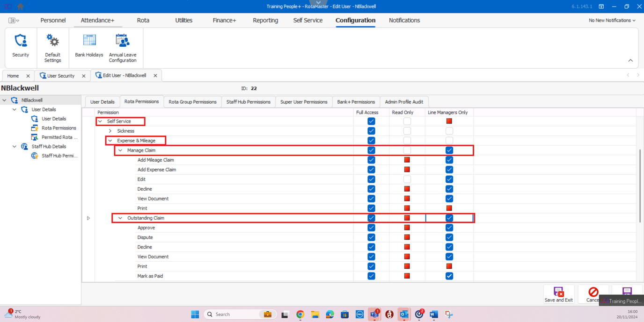This screenshot has height=322, width=644.
Task: Click Staff Hub Permi... leaf icon
Action: [35, 156]
